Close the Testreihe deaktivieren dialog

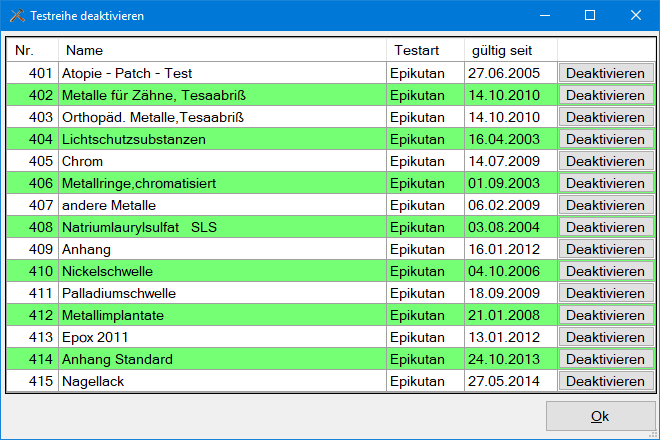point(636,16)
